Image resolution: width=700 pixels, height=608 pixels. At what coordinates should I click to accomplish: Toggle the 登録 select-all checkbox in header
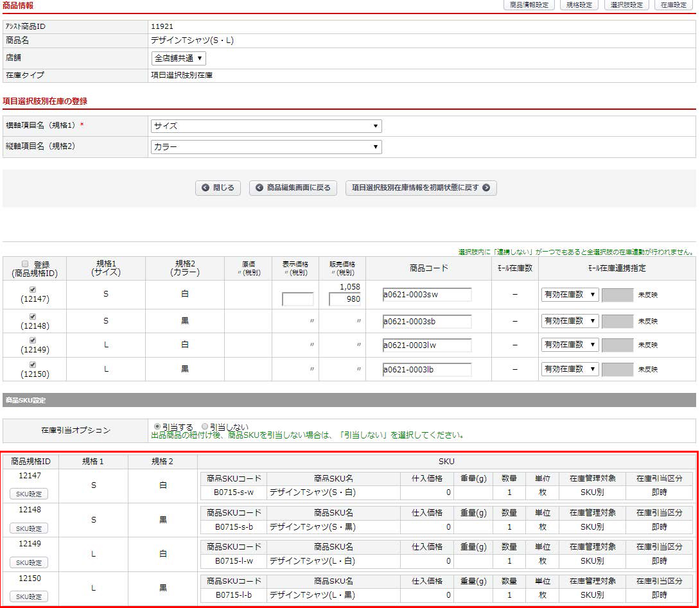pyautogui.click(x=25, y=264)
